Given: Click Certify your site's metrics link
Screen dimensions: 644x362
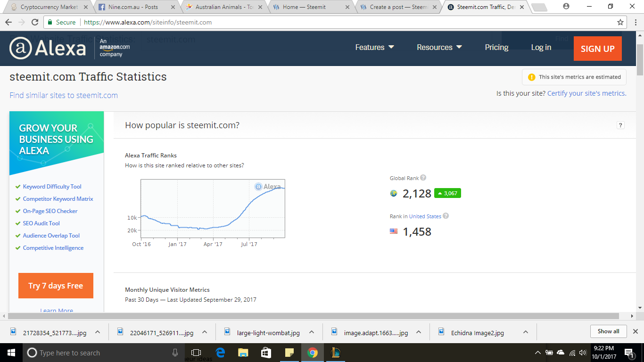Looking at the screenshot, I should pyautogui.click(x=587, y=93).
